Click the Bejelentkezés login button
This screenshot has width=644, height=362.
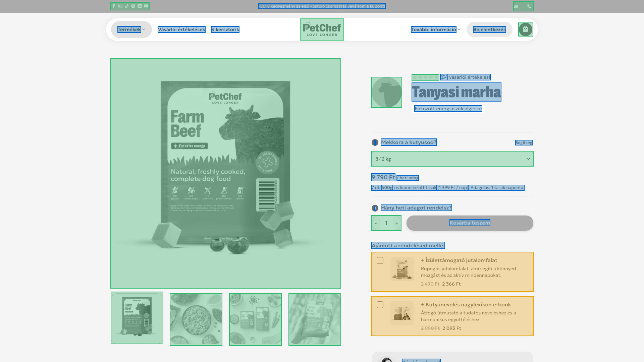point(489,29)
